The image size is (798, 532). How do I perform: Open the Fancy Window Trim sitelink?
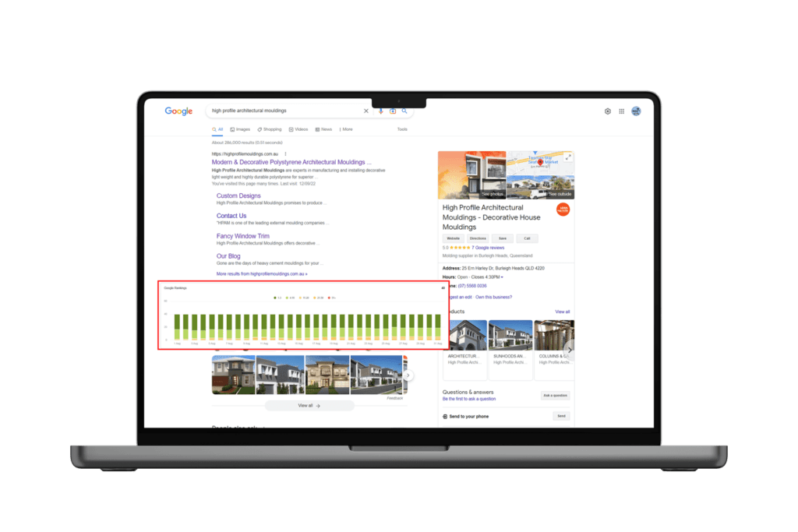click(x=243, y=236)
